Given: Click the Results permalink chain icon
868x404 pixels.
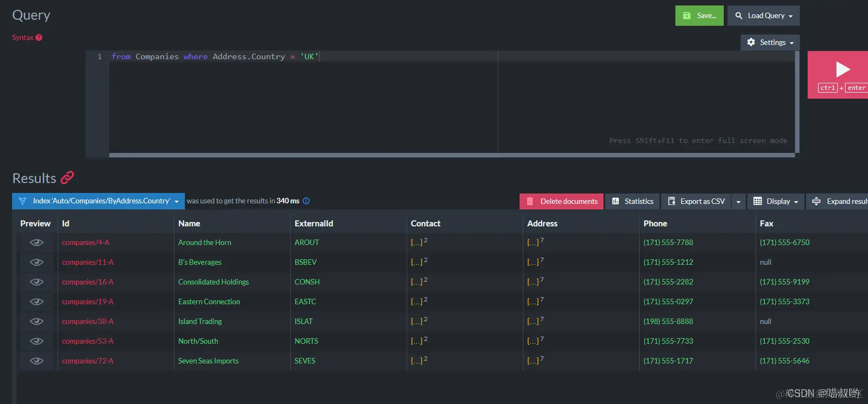Looking at the screenshot, I should pos(67,178).
